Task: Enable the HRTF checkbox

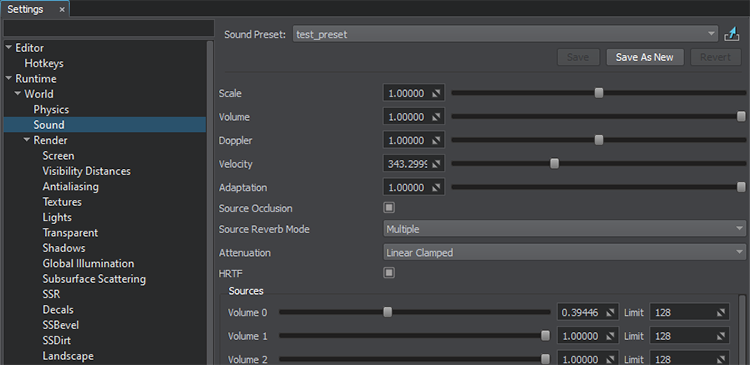Action: [389, 273]
